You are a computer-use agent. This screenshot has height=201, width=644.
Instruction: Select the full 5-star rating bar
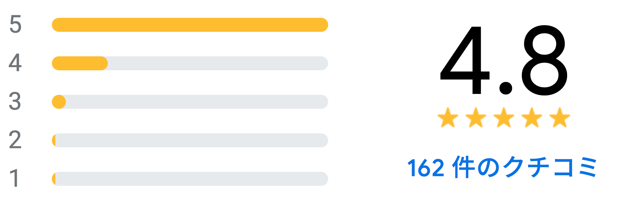click(190, 25)
